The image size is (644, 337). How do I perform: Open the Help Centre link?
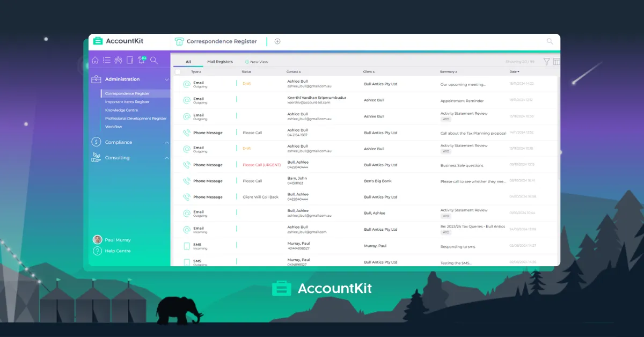click(118, 251)
